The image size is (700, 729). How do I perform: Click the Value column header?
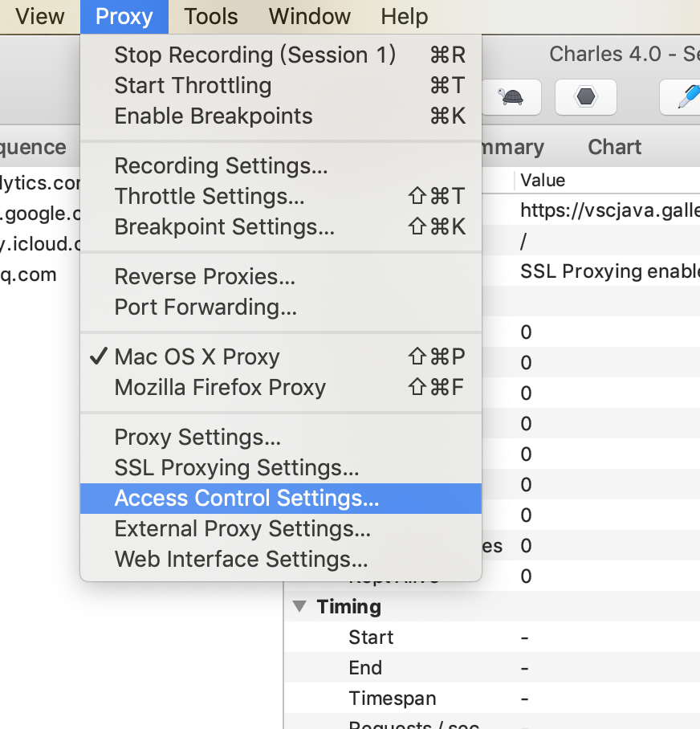(x=543, y=181)
